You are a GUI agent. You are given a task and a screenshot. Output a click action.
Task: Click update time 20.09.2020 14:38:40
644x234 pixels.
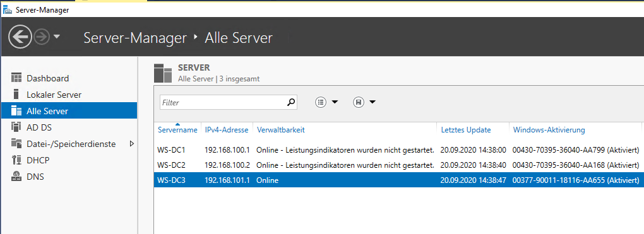[x=473, y=165]
